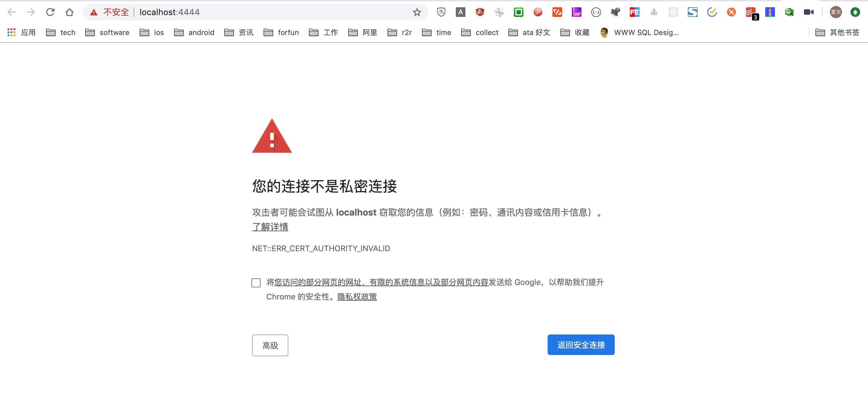This screenshot has height=416, width=868.
Task: Reload the current page
Action: pos(50,12)
